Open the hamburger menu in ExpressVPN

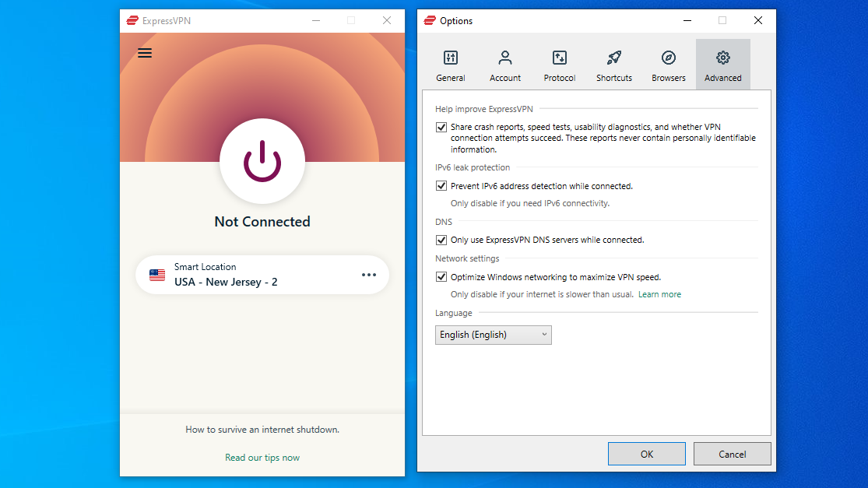(144, 53)
